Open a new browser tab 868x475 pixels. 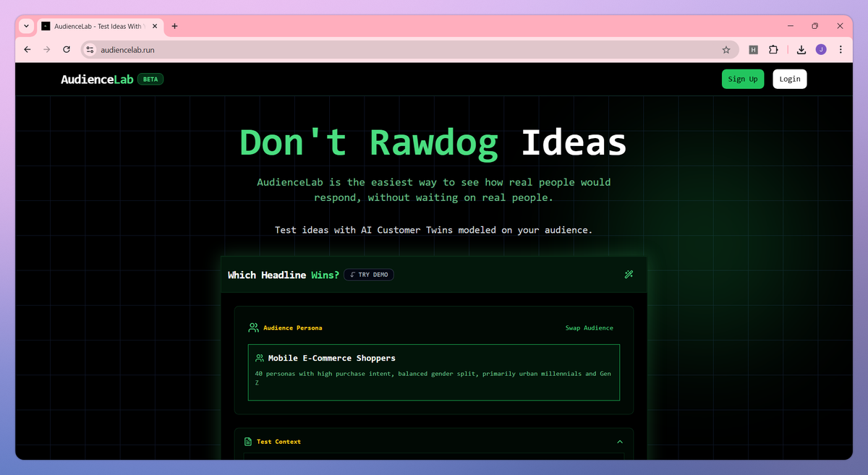point(174,26)
